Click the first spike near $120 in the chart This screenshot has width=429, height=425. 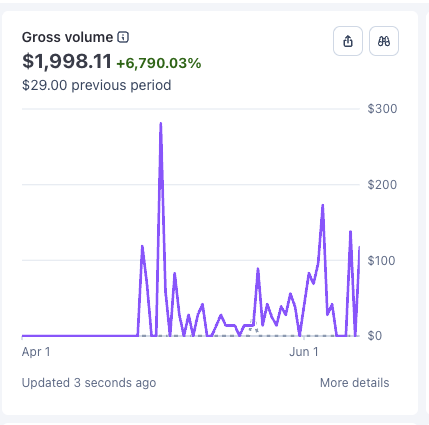[x=142, y=246]
